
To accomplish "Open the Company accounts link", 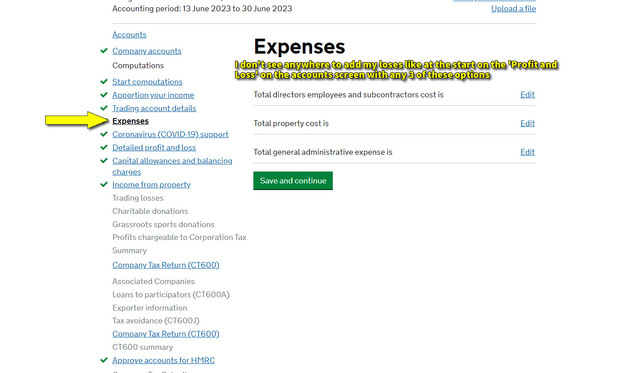I will (x=147, y=51).
